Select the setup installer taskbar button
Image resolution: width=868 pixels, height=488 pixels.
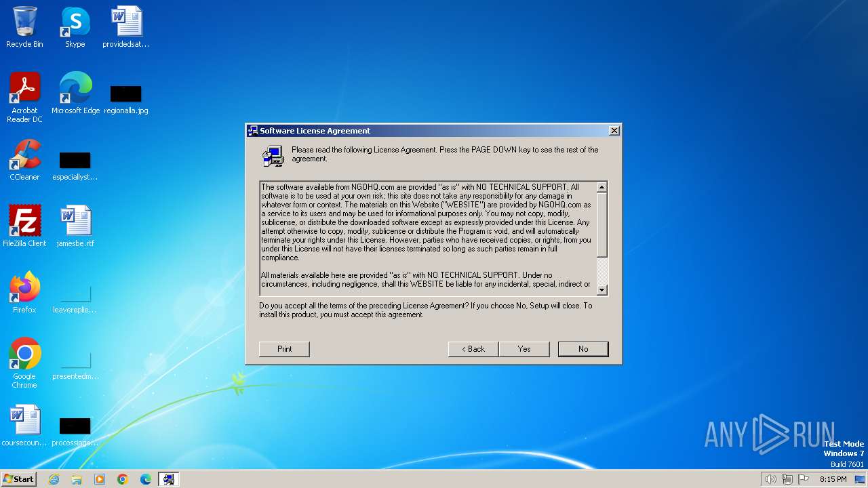click(x=168, y=479)
